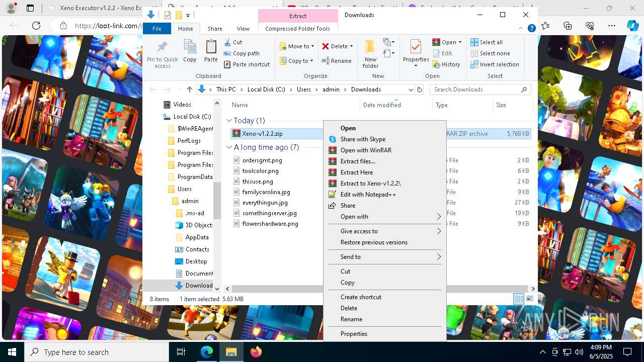The image size is (644, 362).
Task: Open Firefox from the taskbar
Action: tap(256, 352)
